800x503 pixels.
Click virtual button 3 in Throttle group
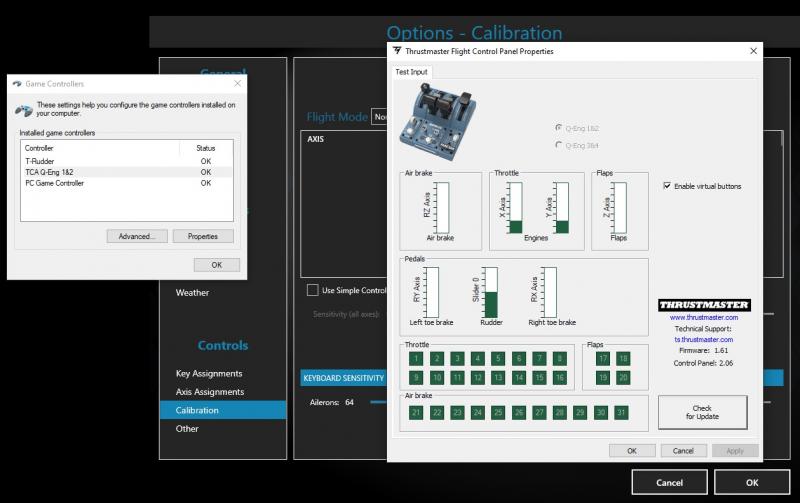click(x=457, y=359)
